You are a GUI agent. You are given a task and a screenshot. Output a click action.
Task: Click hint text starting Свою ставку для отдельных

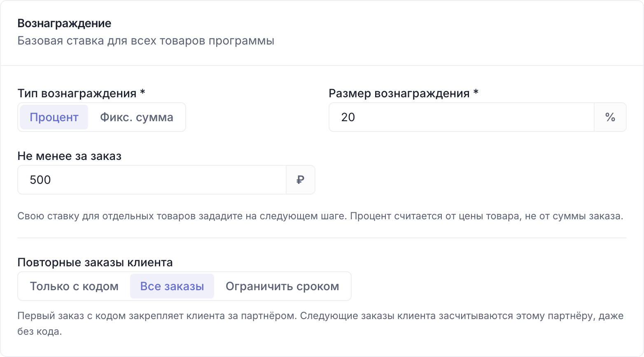320,216
